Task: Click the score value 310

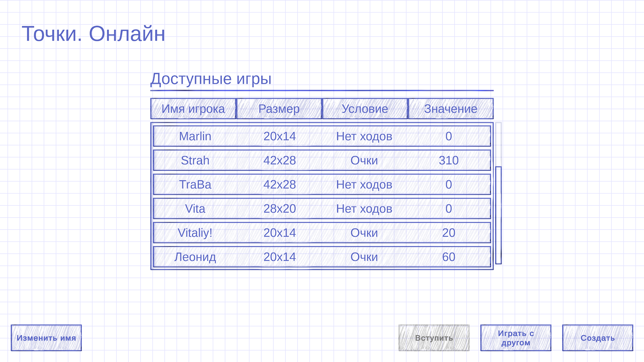Action: pos(449,160)
